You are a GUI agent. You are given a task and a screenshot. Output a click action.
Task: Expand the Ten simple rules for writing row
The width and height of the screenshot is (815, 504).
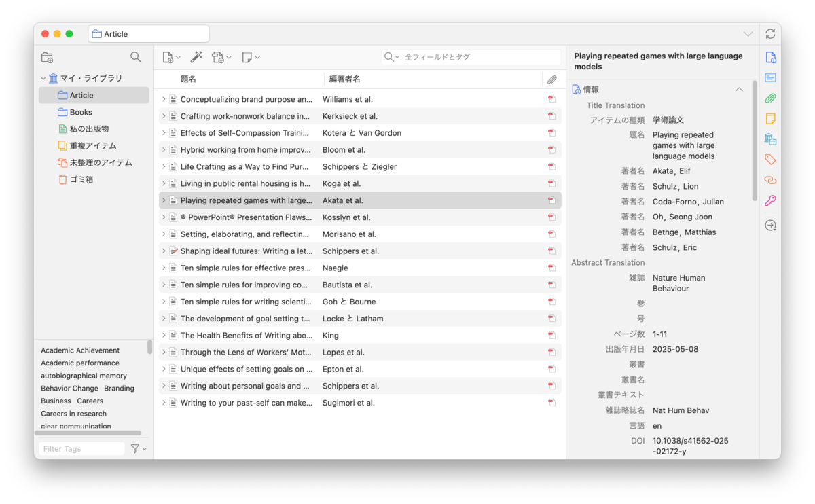pyautogui.click(x=164, y=302)
